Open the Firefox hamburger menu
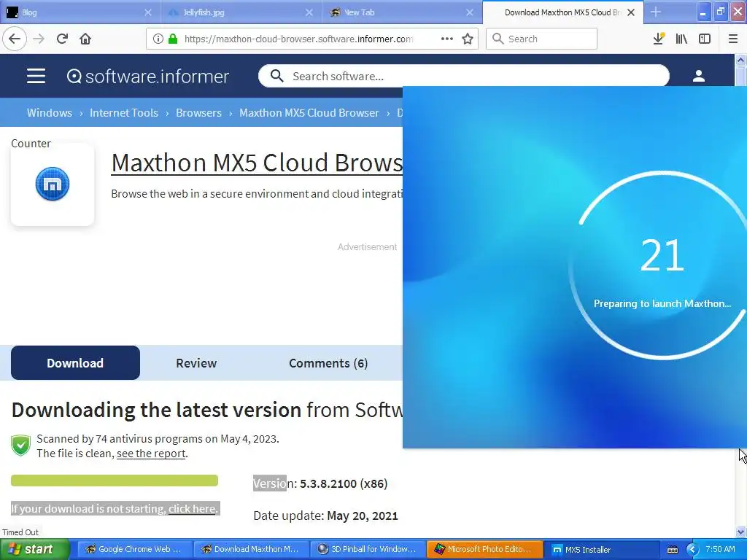Screen dimensions: 747x560 click(x=732, y=39)
